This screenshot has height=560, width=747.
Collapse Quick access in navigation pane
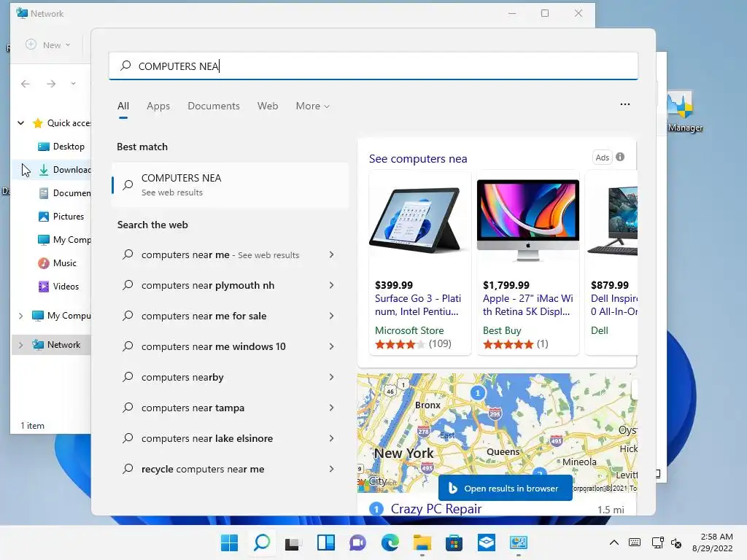21,122
